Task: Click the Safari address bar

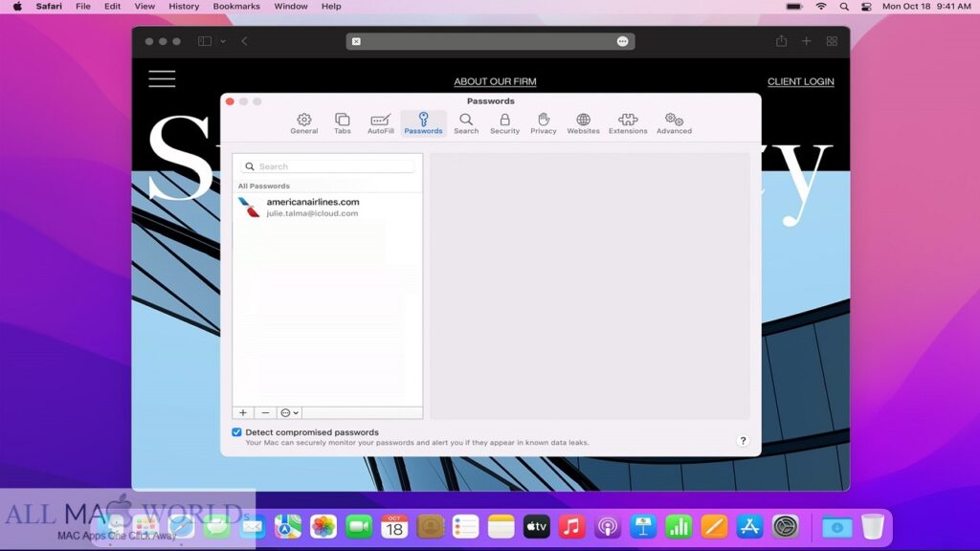Action: tap(490, 41)
